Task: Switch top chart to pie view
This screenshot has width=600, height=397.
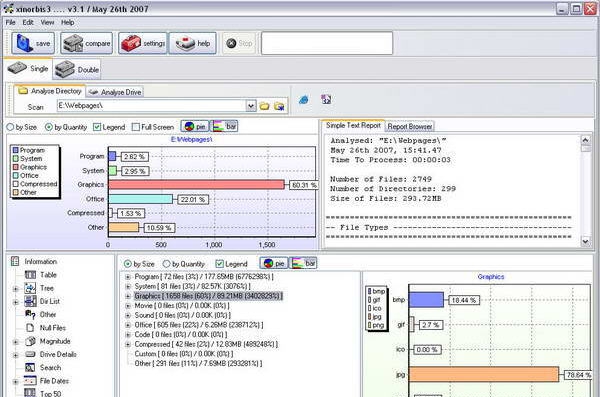Action: pos(195,126)
